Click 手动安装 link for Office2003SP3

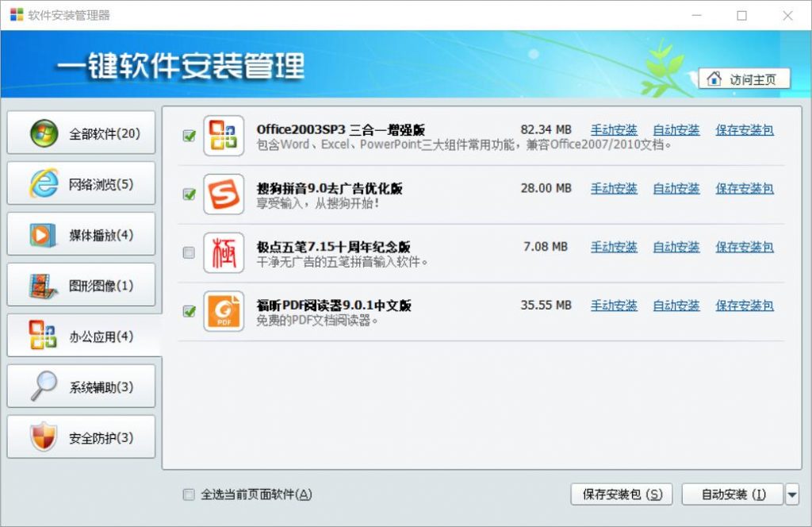click(x=615, y=130)
